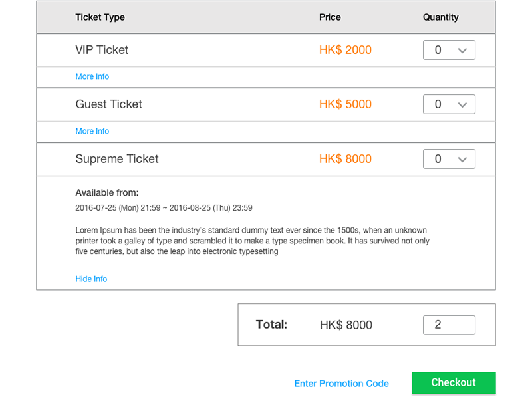Viewport: 532px width, 399px height.
Task: Open the VIP Ticket quantity dropdown
Action: [449, 49]
